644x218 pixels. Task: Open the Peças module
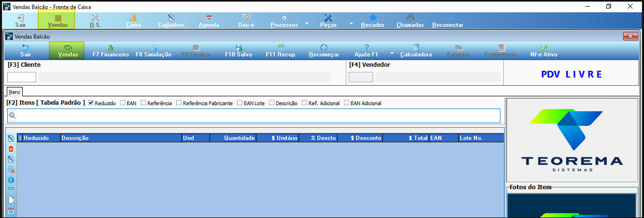[x=328, y=21]
